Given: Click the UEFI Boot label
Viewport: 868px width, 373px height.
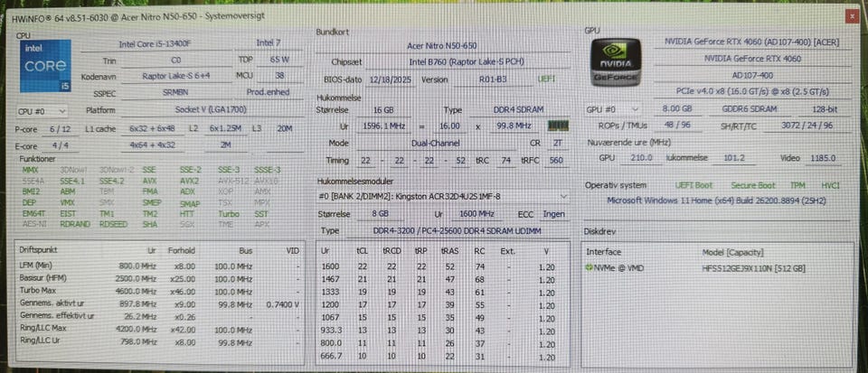Looking at the screenshot, I should click(x=693, y=185).
